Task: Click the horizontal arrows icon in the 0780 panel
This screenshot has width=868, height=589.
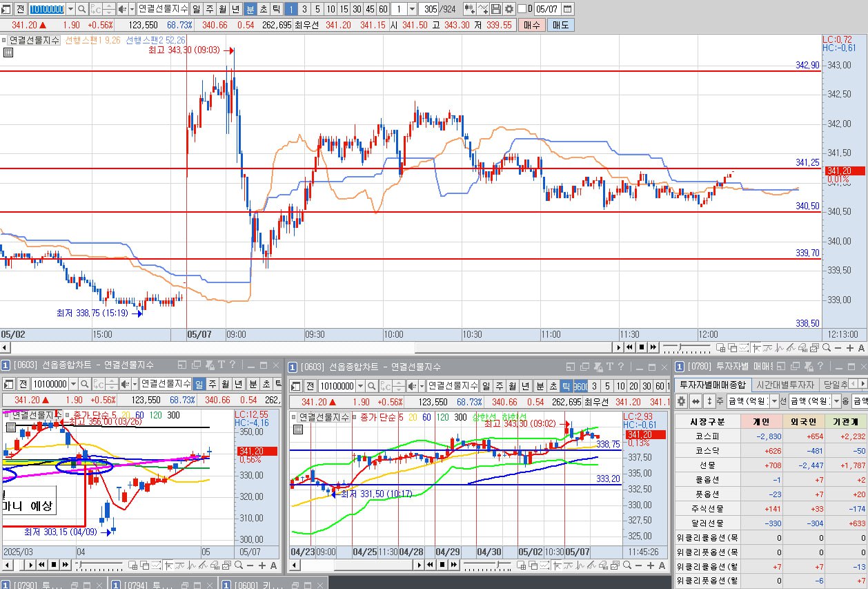Action: 696,401
